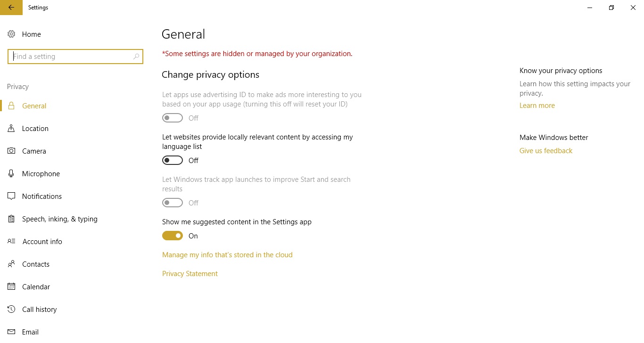This screenshot has width=644, height=343.
Task: Open Manage my info stored in cloud
Action: 227,255
